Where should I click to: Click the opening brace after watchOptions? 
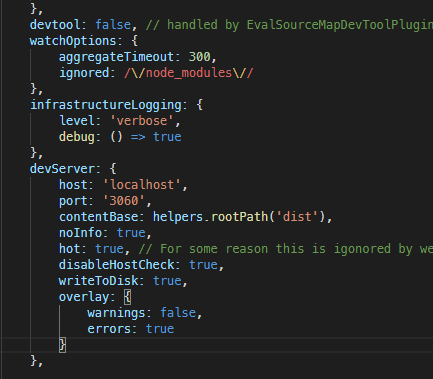[134, 41]
